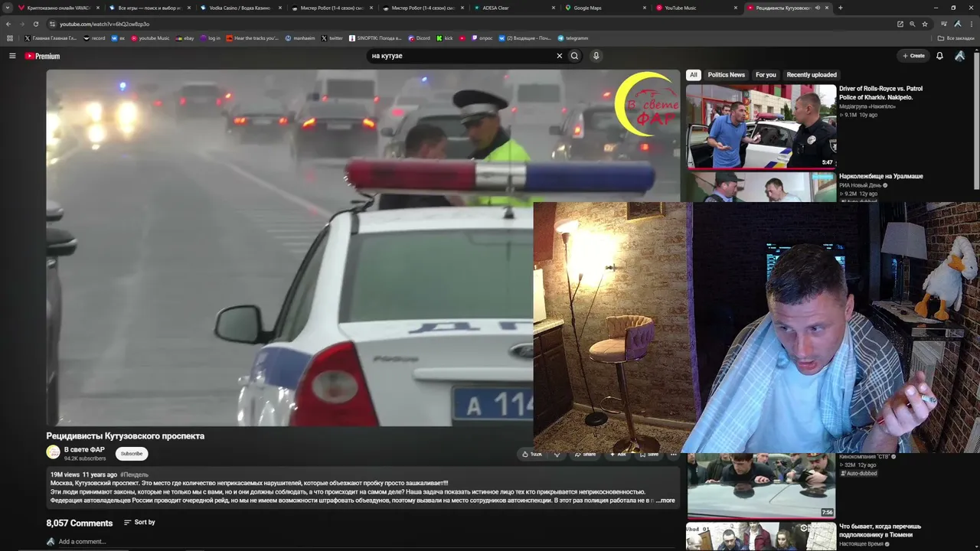Open the YouTube guide hamburger menu
The height and width of the screenshot is (551, 980).
12,56
